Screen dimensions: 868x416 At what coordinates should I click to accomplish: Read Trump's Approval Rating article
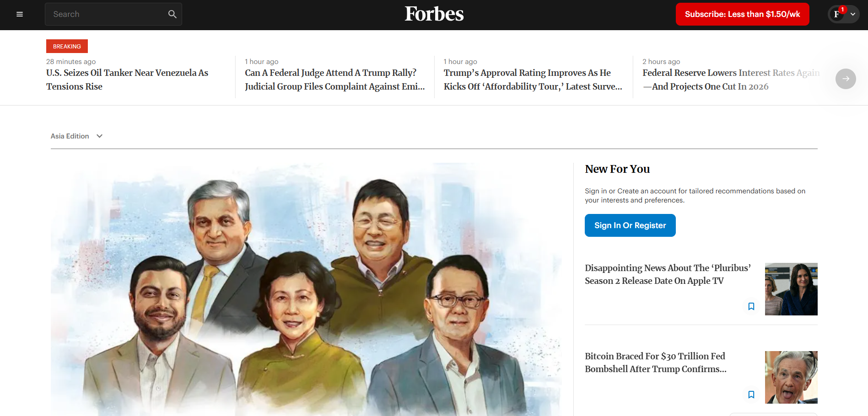(533, 80)
